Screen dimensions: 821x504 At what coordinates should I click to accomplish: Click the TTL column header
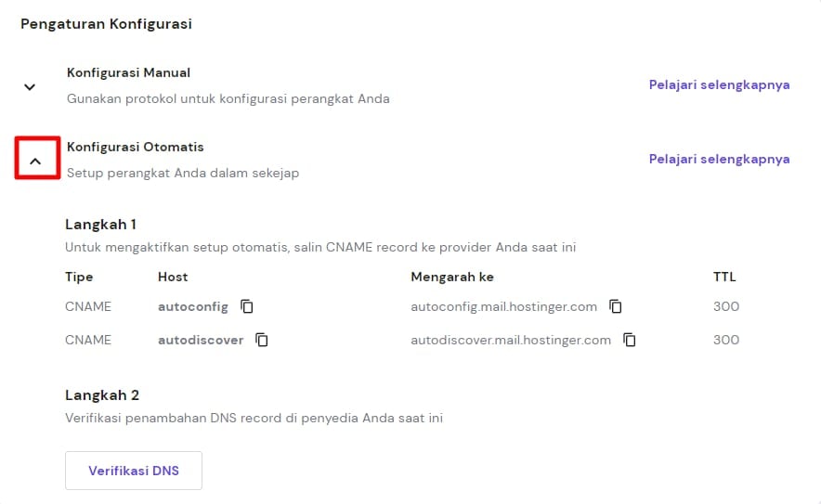(x=724, y=277)
